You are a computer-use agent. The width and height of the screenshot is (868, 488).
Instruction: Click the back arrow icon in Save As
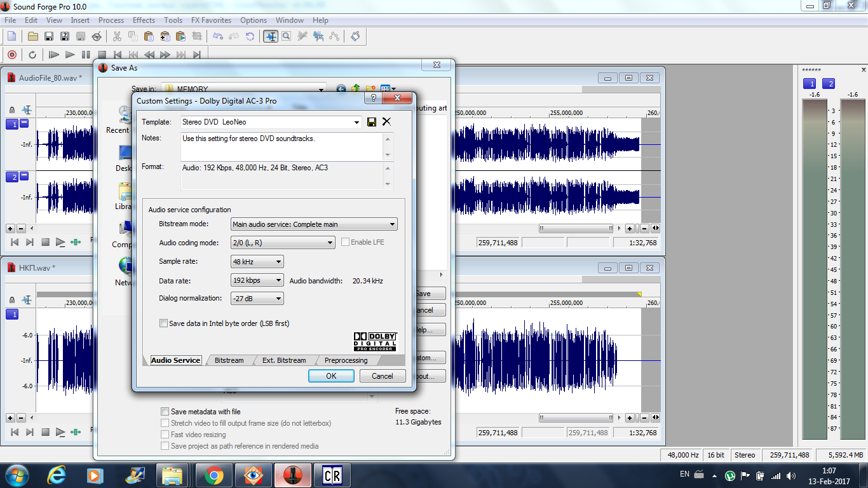click(x=341, y=89)
